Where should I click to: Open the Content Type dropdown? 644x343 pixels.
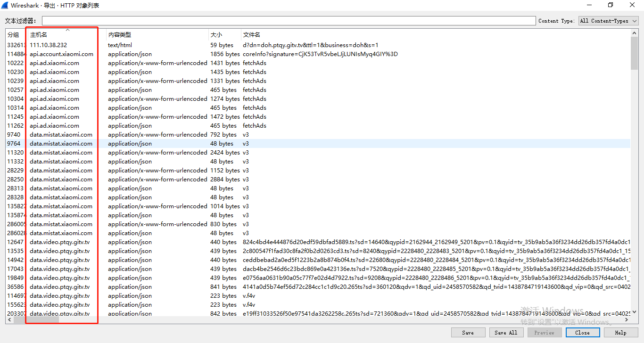point(608,21)
